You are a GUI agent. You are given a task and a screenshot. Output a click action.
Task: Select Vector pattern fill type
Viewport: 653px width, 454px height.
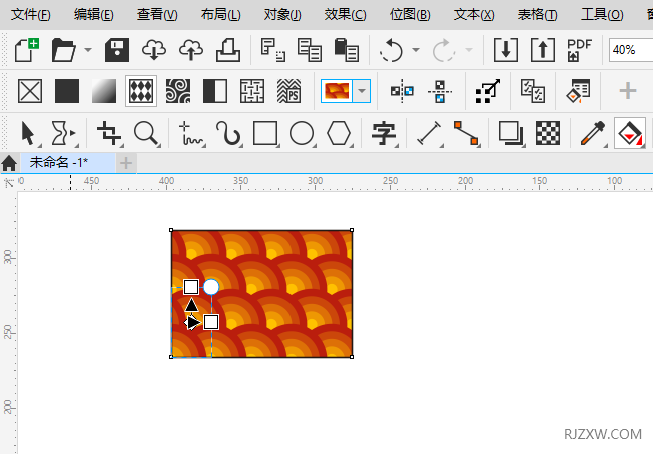[x=141, y=91]
